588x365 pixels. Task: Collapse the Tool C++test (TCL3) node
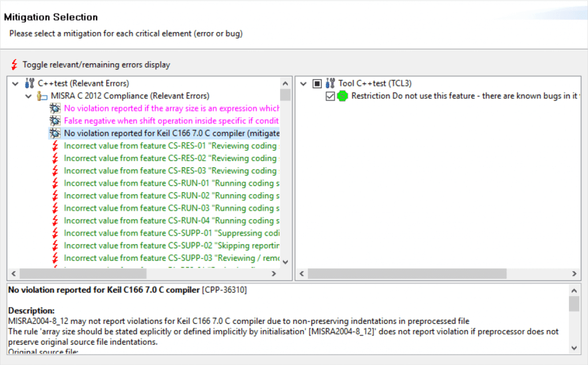303,84
